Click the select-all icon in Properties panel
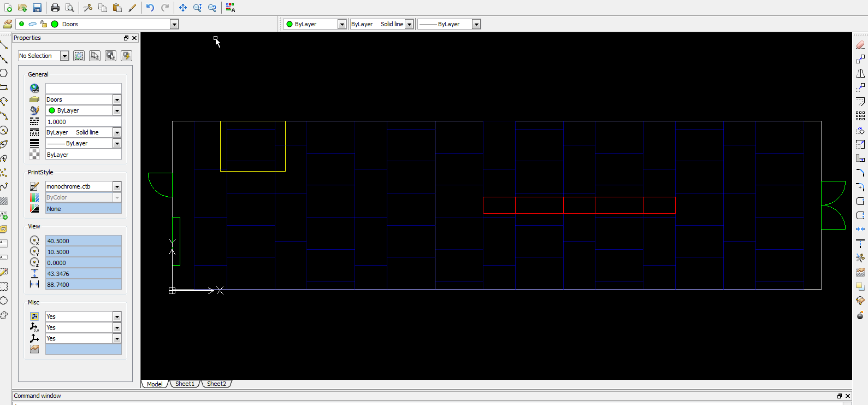 (x=79, y=56)
